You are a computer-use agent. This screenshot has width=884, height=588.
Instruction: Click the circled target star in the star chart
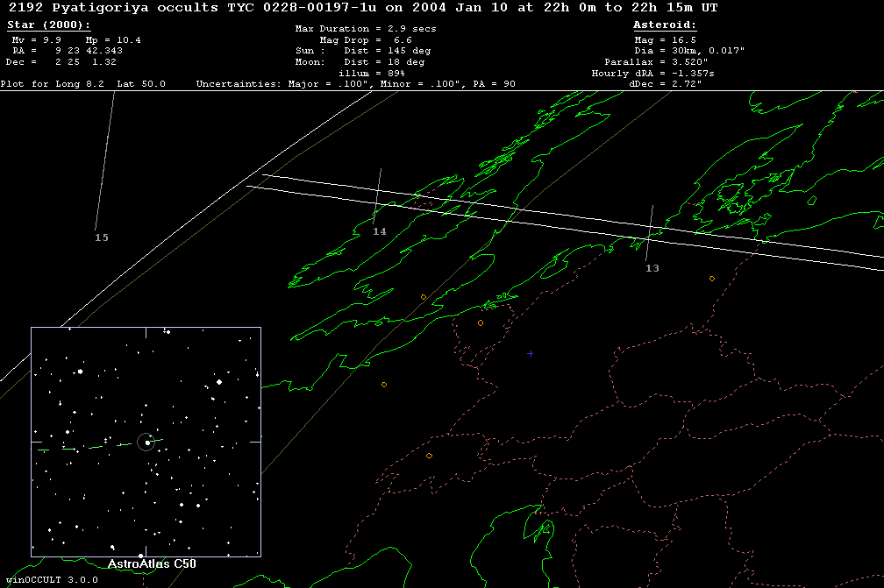pyautogui.click(x=146, y=443)
